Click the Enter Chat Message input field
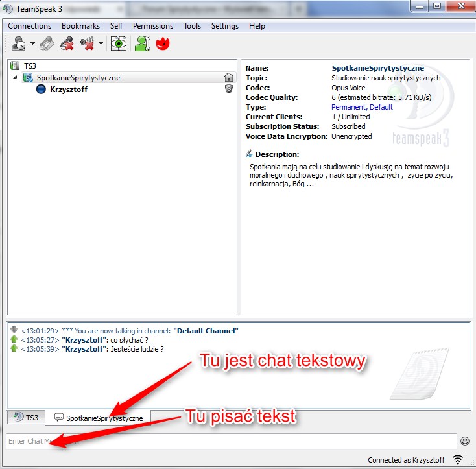Viewport: 476px width, 469px height. coord(232,441)
